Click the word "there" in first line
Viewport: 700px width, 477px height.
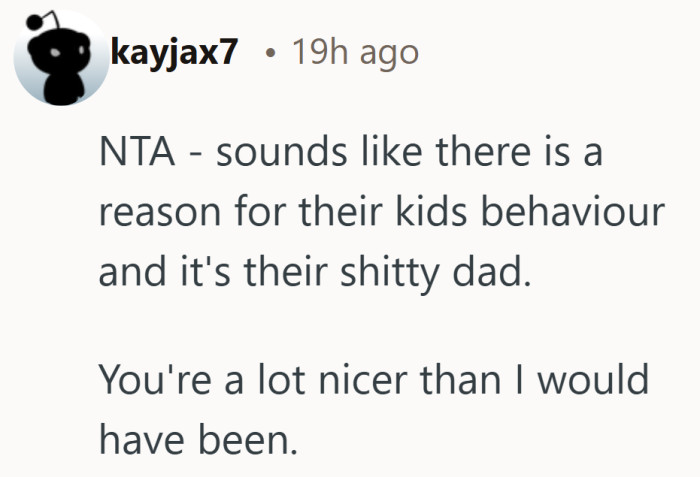coord(474,159)
